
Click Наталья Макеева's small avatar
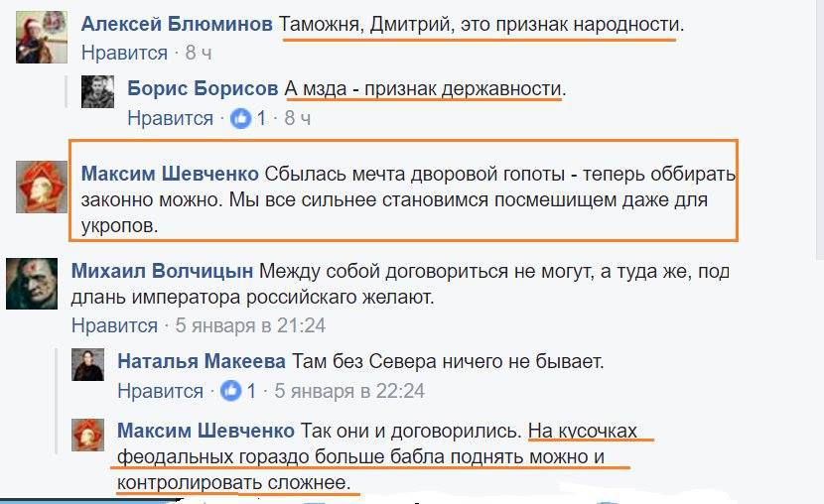(x=89, y=364)
